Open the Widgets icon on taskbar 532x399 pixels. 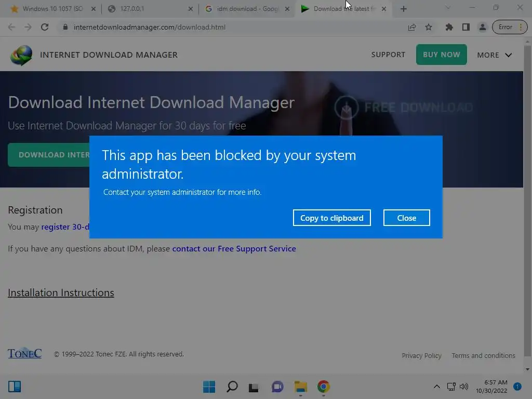coord(15,387)
